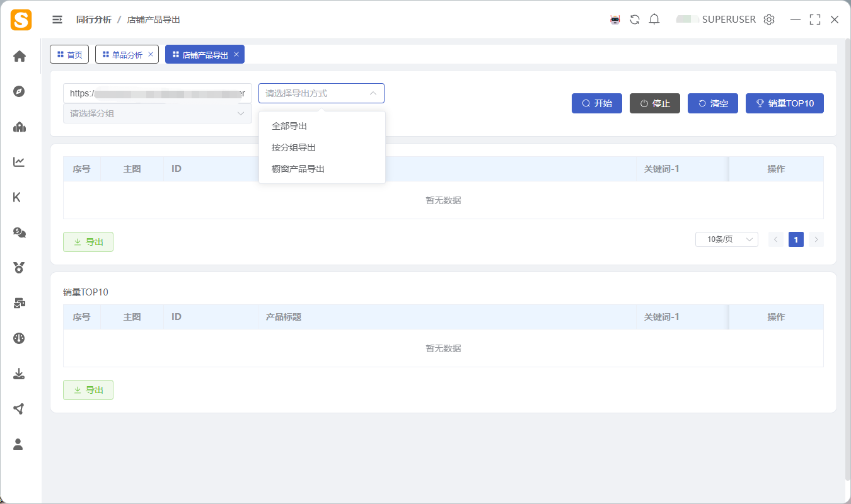Open the K keyword sidebar icon
The width and height of the screenshot is (851, 504).
tap(17, 197)
